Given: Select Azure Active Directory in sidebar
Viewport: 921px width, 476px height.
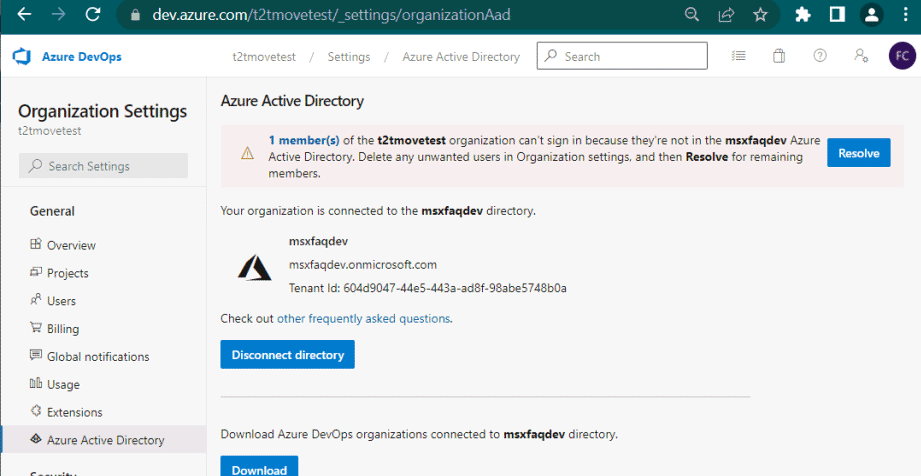Looking at the screenshot, I should coord(104,440).
